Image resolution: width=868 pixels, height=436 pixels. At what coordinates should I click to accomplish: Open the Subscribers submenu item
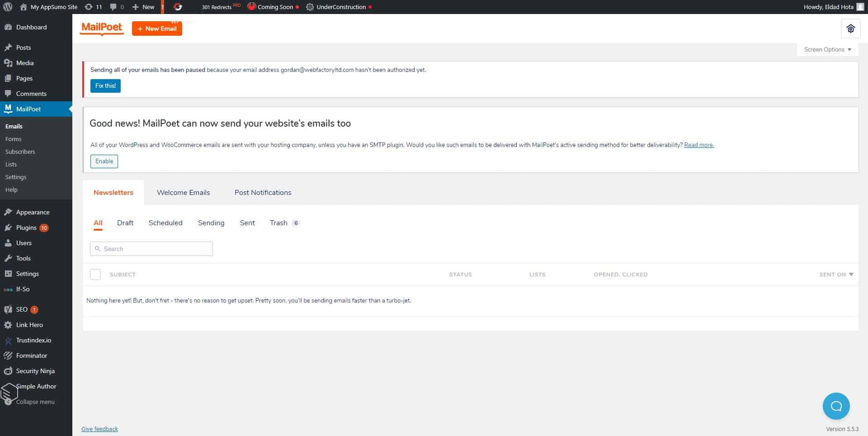tap(20, 152)
